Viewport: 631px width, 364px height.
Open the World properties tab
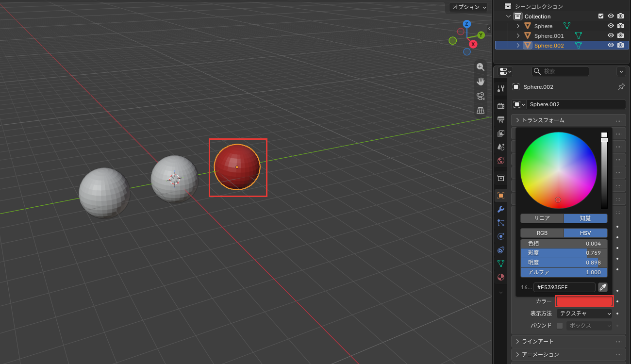pyautogui.click(x=501, y=160)
